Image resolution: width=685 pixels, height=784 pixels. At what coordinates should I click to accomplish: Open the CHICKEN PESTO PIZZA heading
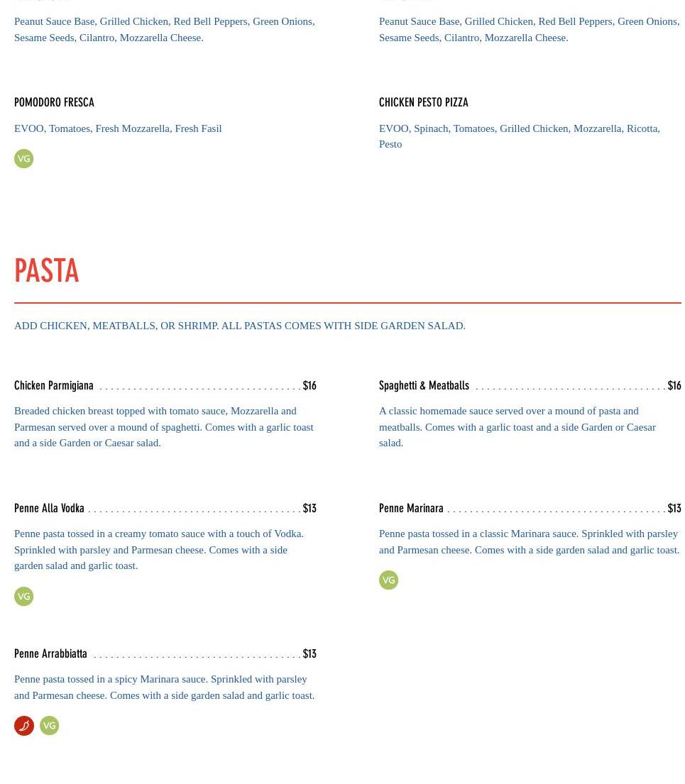tap(424, 102)
